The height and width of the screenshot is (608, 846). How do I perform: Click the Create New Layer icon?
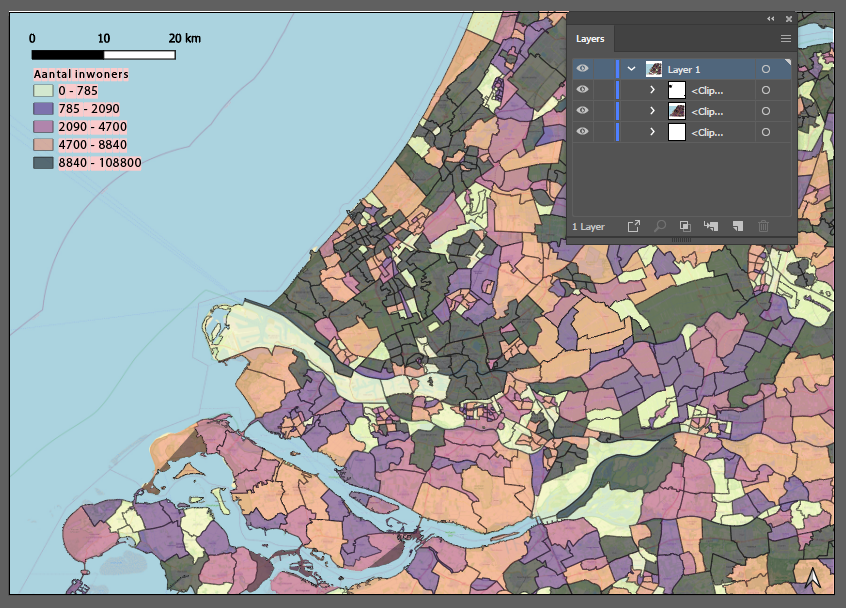tap(737, 226)
